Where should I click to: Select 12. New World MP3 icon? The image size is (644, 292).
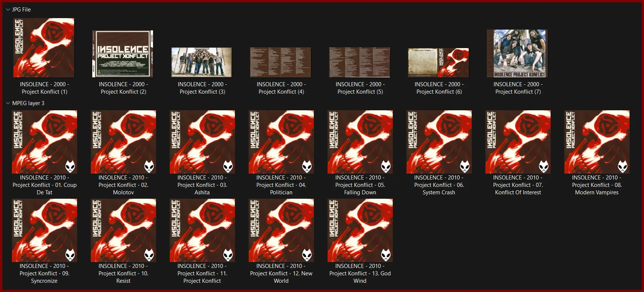(x=281, y=230)
